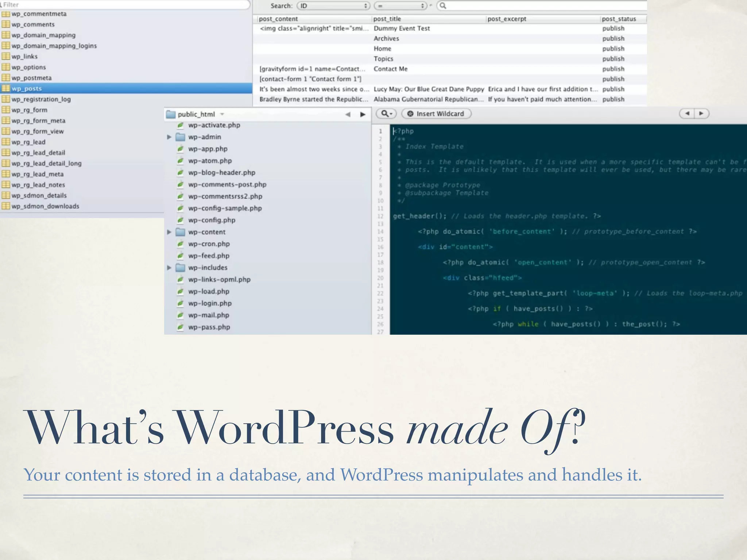Click the wp-admin folder icon
The height and width of the screenshot is (560, 747).
(180, 137)
